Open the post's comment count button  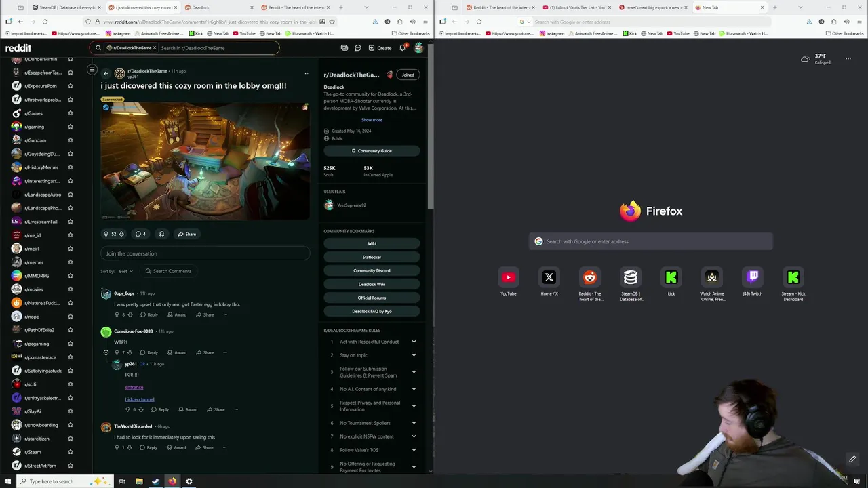point(140,234)
